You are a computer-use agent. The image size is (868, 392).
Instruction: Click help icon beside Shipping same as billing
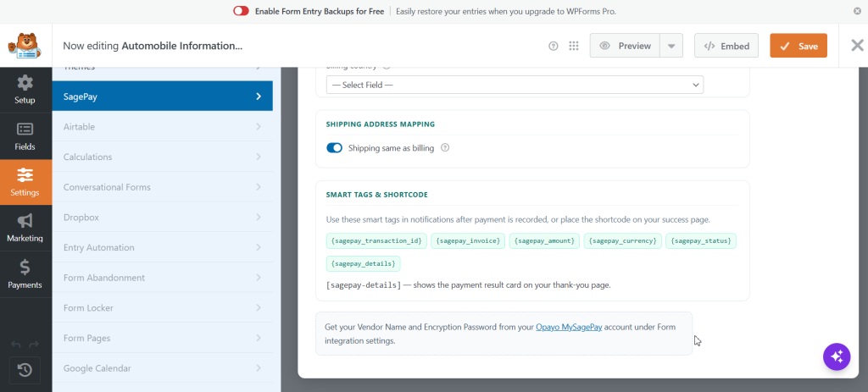tap(444, 147)
